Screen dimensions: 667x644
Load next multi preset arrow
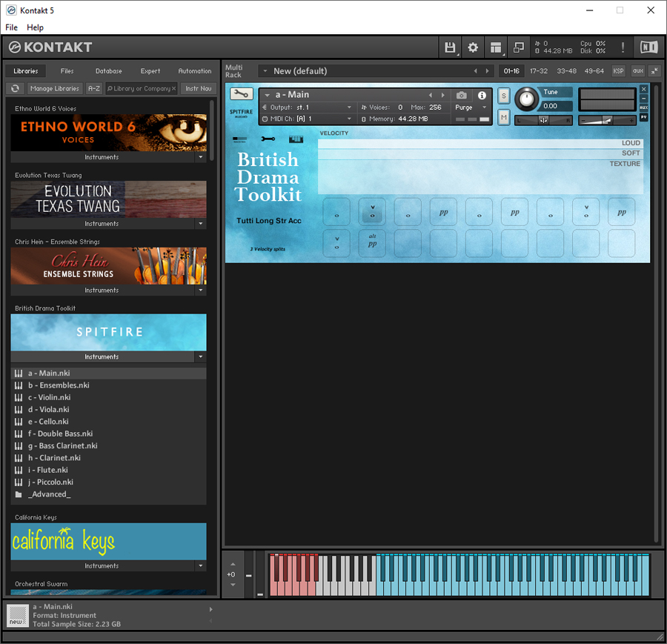(x=488, y=71)
